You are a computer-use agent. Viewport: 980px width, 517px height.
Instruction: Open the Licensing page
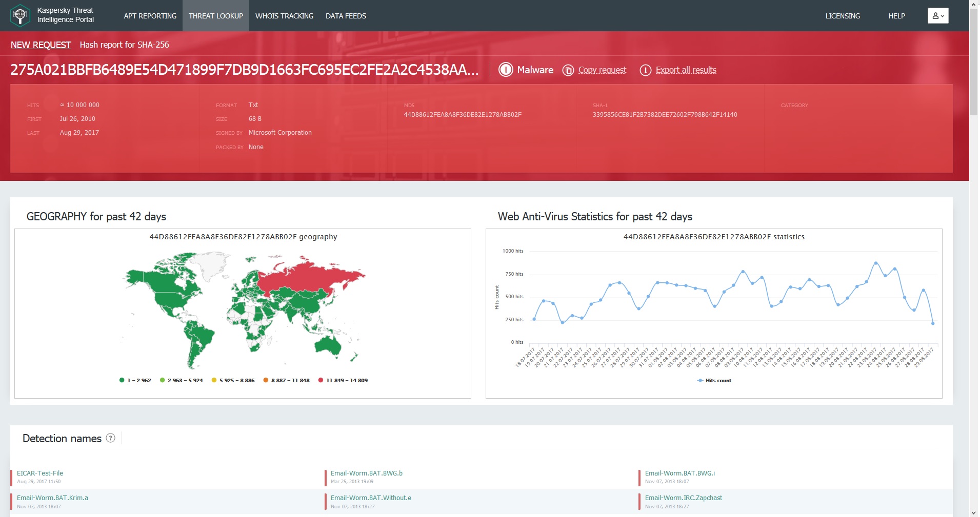point(842,16)
